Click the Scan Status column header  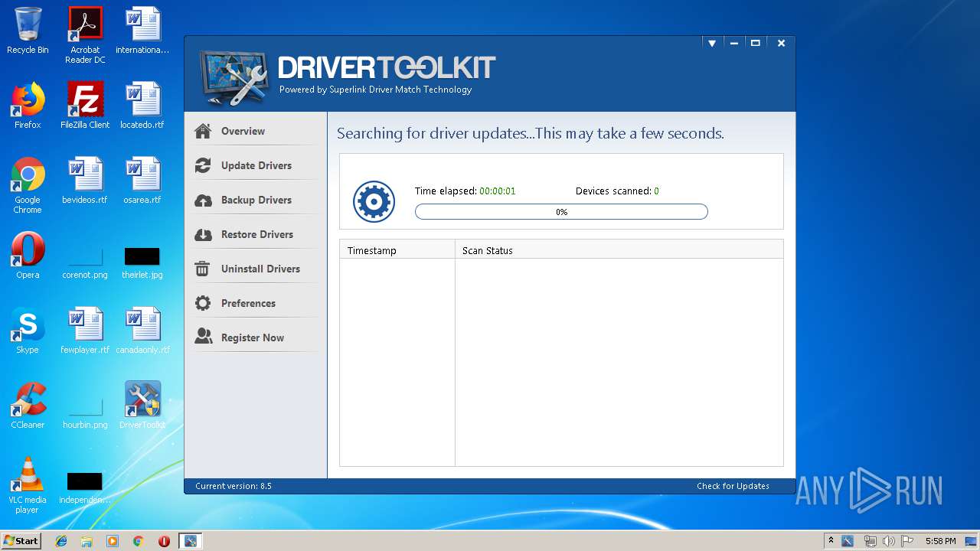coord(619,250)
